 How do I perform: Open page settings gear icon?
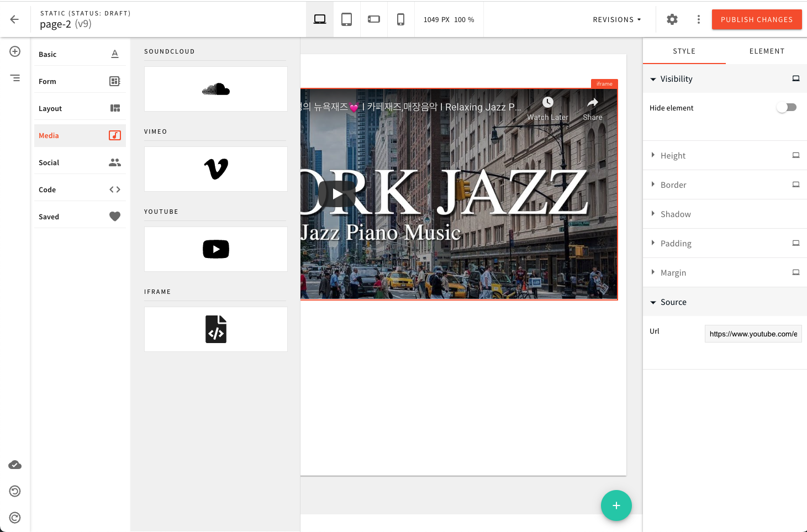click(672, 19)
